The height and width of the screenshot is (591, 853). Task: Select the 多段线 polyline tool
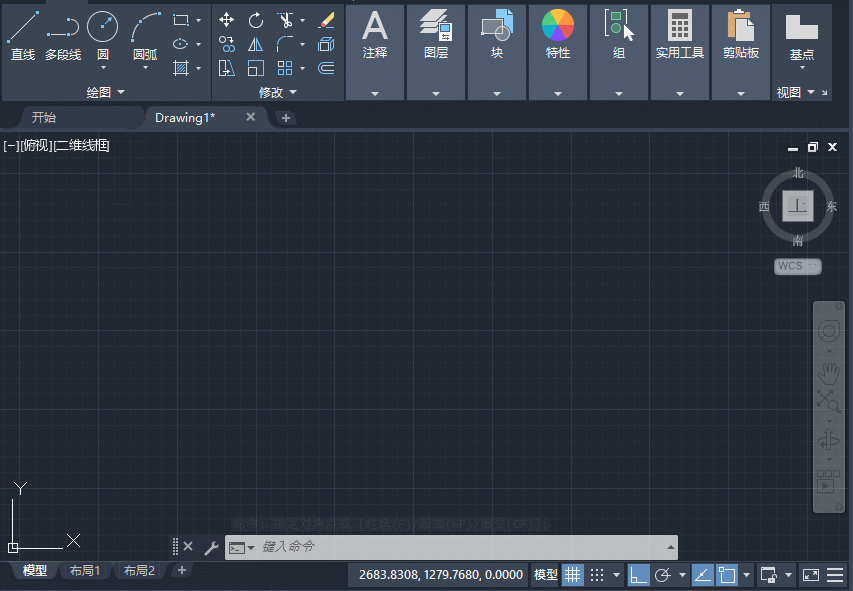tap(63, 35)
